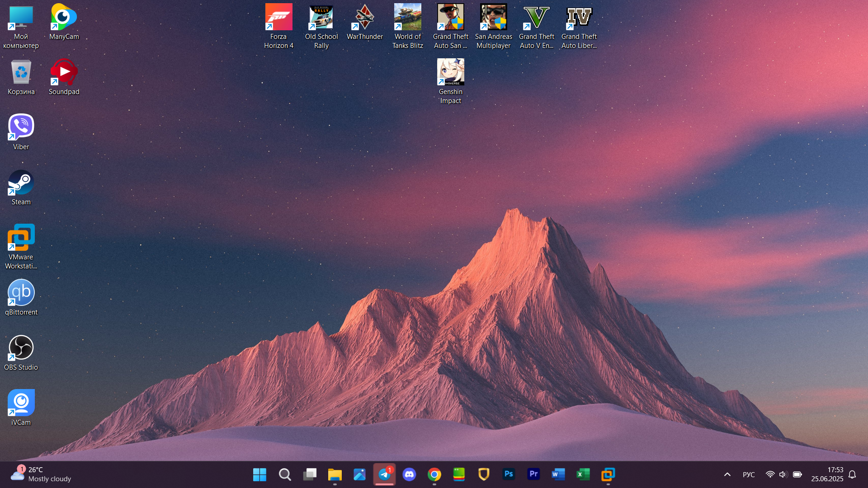Open Task View from the taskbar
The width and height of the screenshot is (868, 488).
coord(310,474)
